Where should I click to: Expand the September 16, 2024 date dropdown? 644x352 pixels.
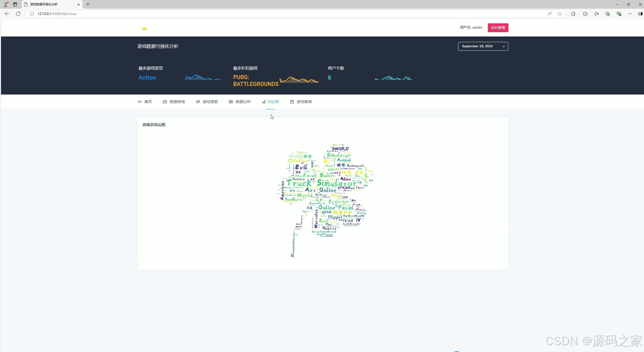(483, 46)
